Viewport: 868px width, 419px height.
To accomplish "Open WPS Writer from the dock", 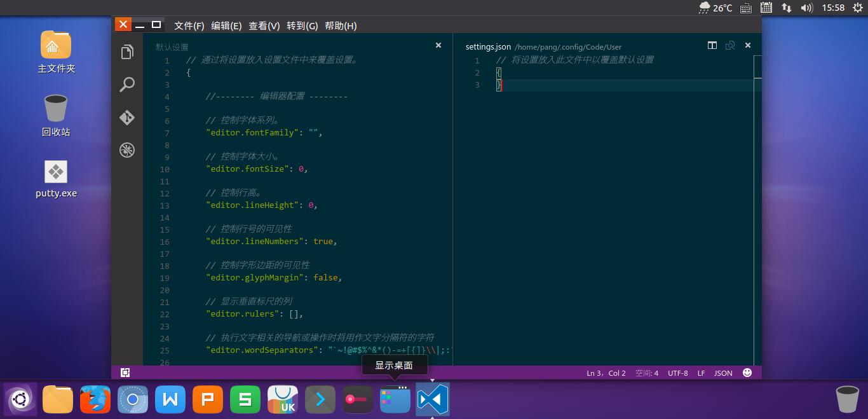I will (170, 399).
